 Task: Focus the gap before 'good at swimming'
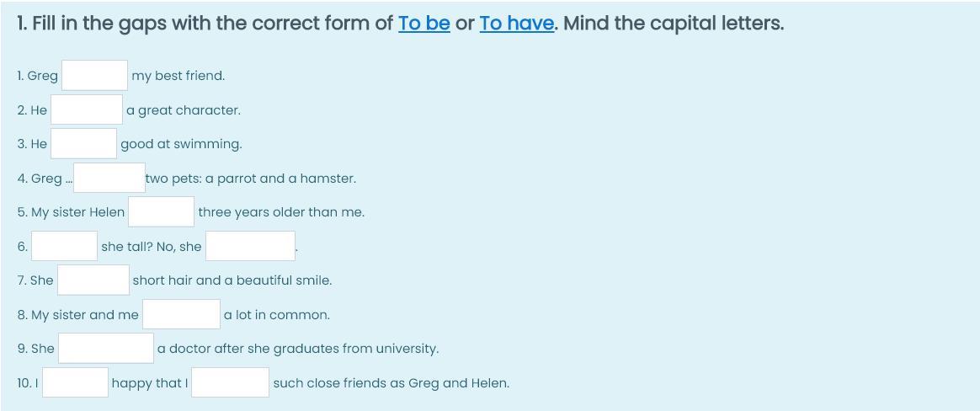[x=83, y=144]
